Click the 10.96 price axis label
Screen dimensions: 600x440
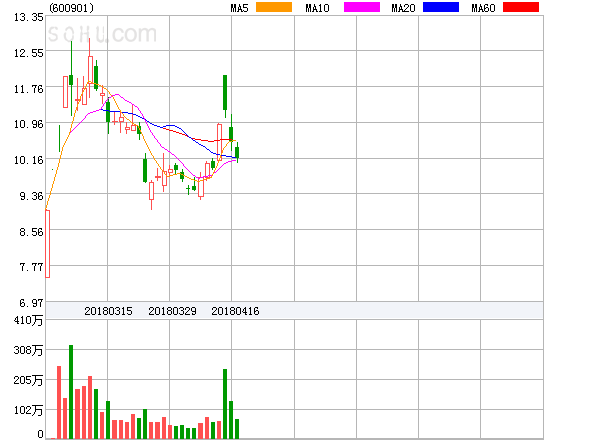coord(29,124)
